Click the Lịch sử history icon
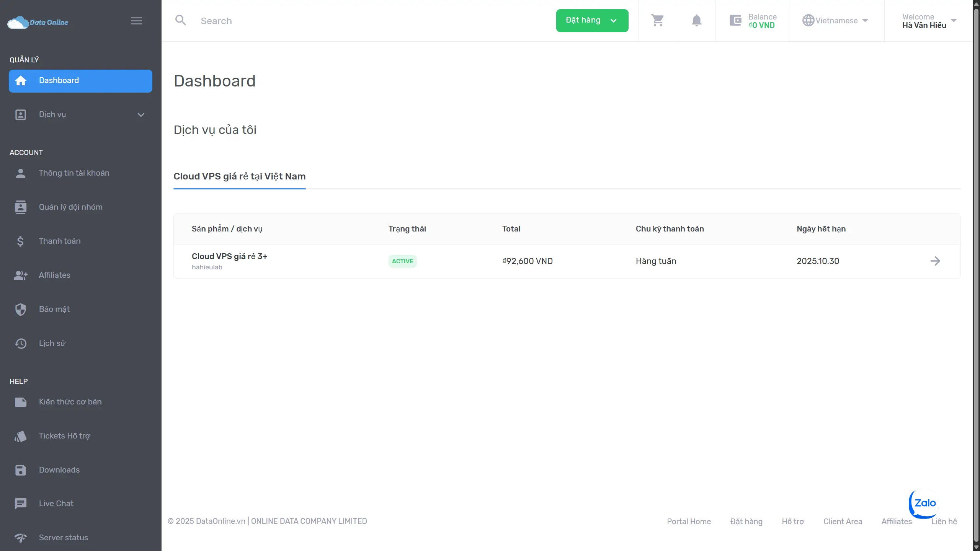Screen dimensions: 980x551 pyautogui.click(x=21, y=343)
